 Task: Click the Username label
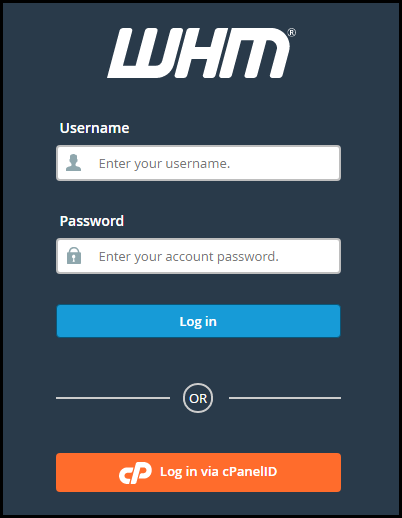pyautogui.click(x=94, y=128)
